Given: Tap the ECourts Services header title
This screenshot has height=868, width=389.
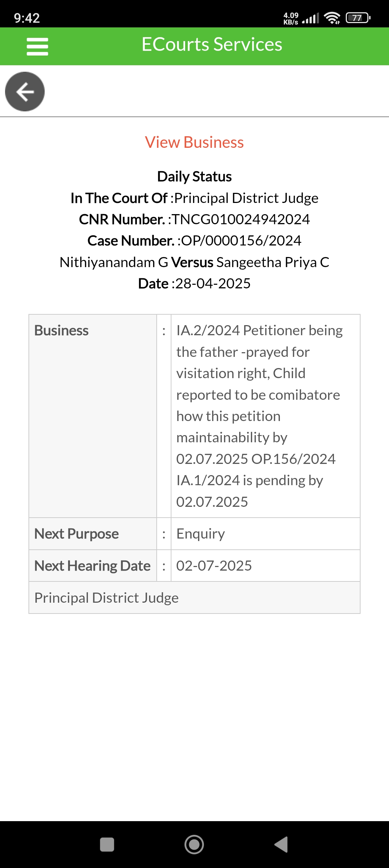Looking at the screenshot, I should (x=212, y=45).
